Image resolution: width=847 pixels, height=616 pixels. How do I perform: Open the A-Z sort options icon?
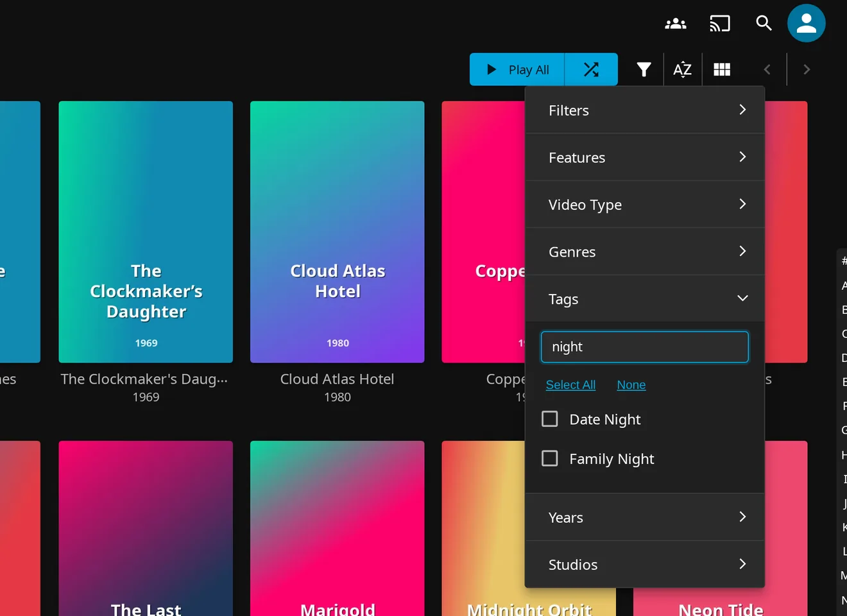click(682, 69)
